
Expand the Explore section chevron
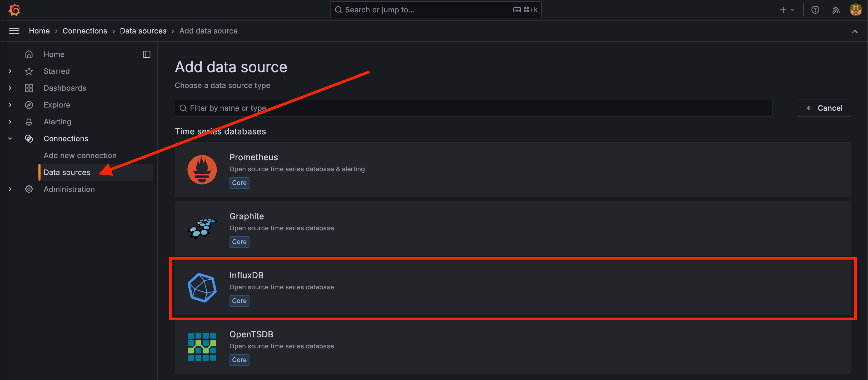coord(10,105)
